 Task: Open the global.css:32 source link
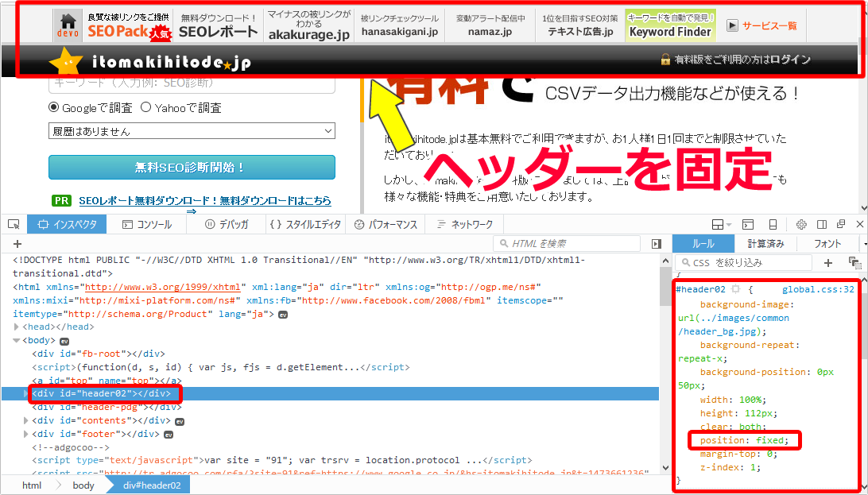(818, 290)
